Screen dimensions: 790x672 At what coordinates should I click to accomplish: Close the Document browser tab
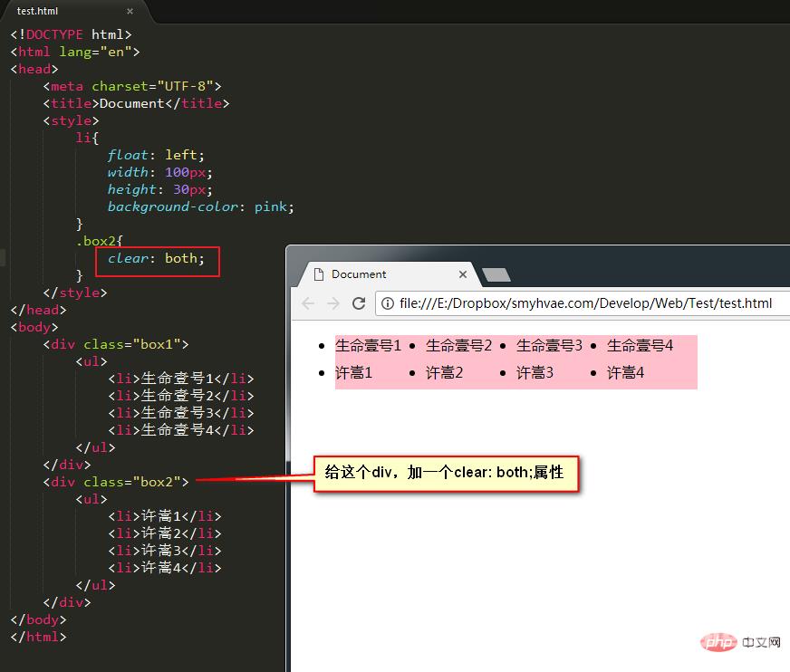coord(463,274)
